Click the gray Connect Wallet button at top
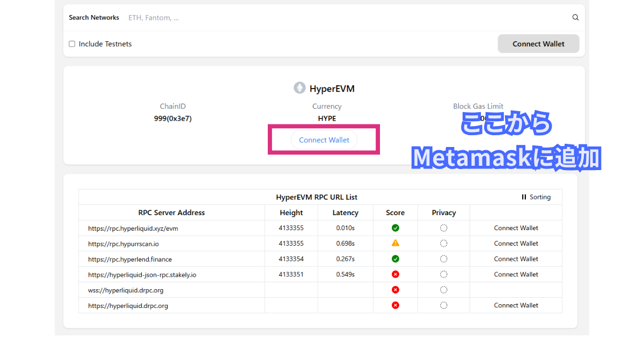Screen dimensions: 644x338 pyautogui.click(x=538, y=44)
